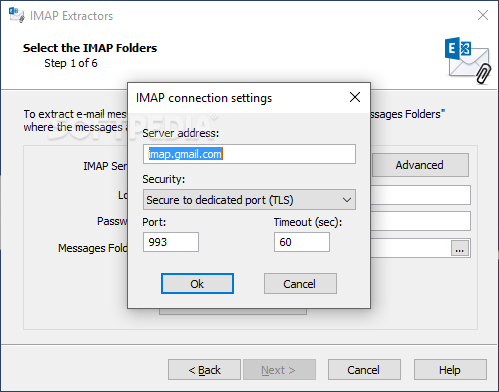The width and height of the screenshot is (499, 392).
Task: Click the IMAP Extractors title bar app icon
Action: click(17, 15)
